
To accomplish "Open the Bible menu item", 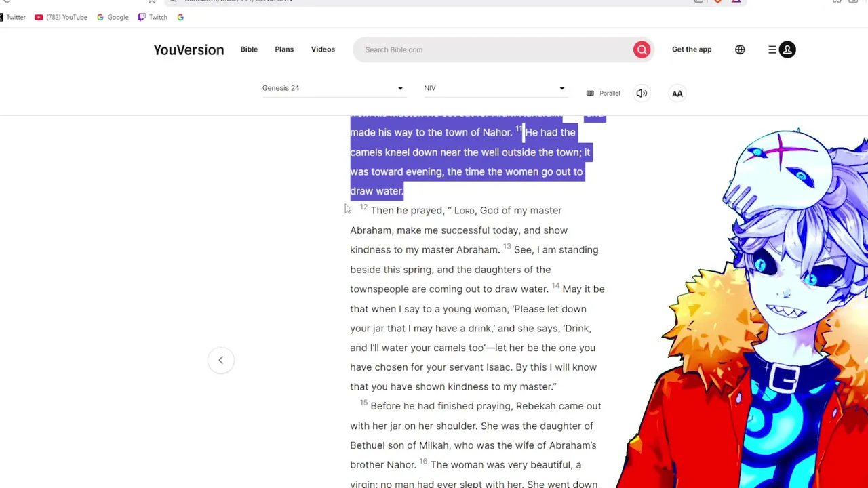I will [x=249, y=49].
